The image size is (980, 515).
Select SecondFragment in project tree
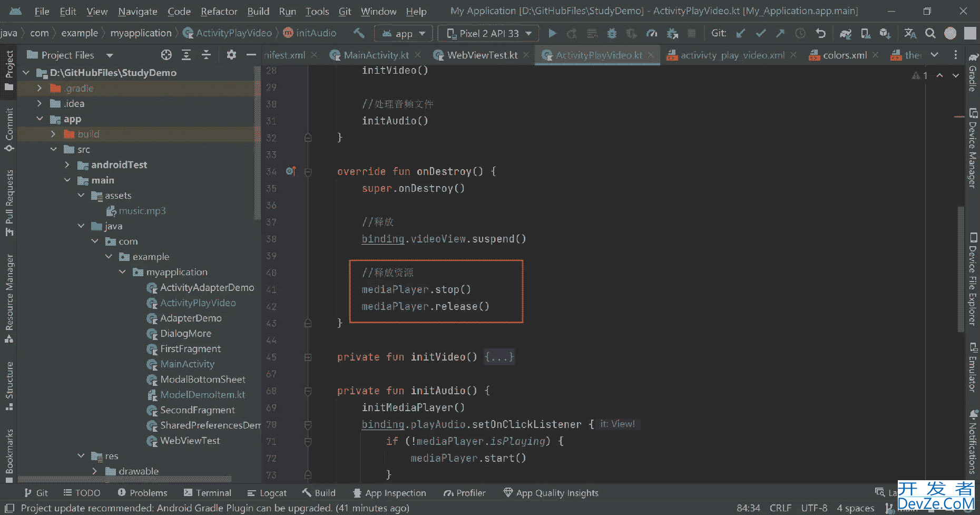click(198, 410)
